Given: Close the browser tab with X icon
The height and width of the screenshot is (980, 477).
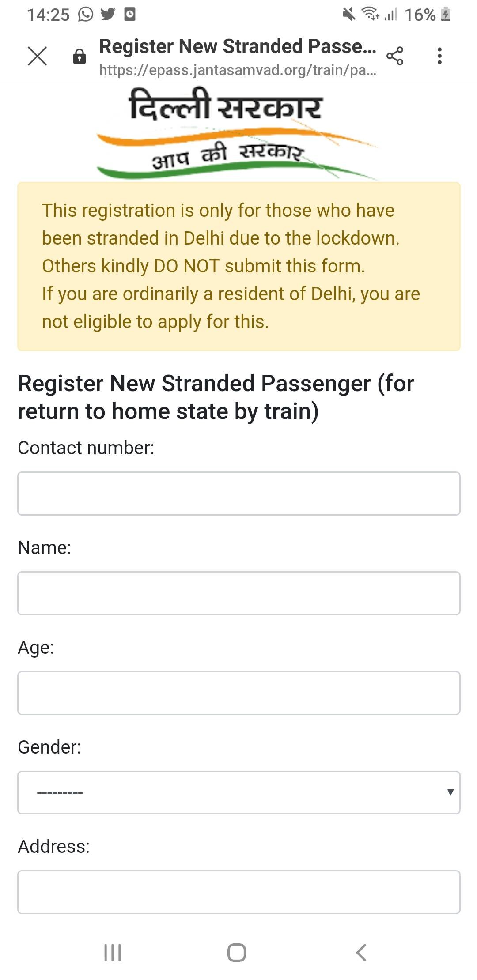Looking at the screenshot, I should point(37,56).
